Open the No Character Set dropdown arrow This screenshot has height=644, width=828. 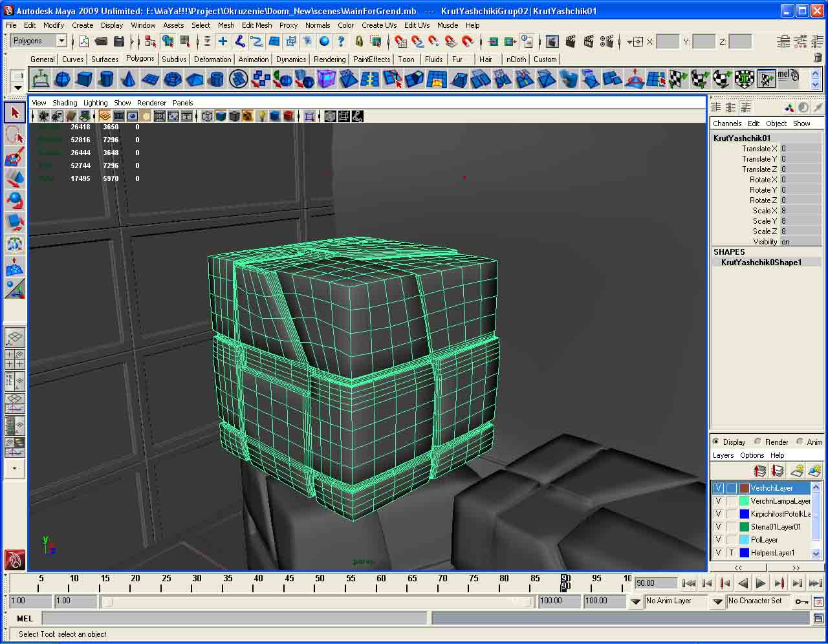click(x=717, y=601)
